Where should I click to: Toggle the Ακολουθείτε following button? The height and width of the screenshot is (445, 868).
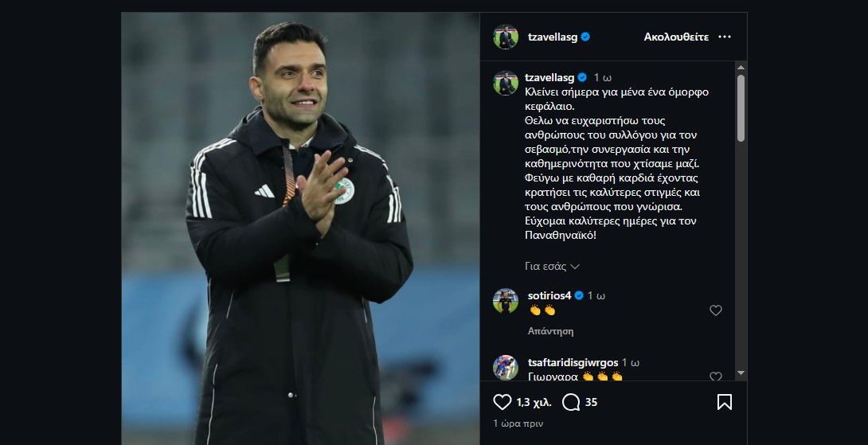(676, 37)
